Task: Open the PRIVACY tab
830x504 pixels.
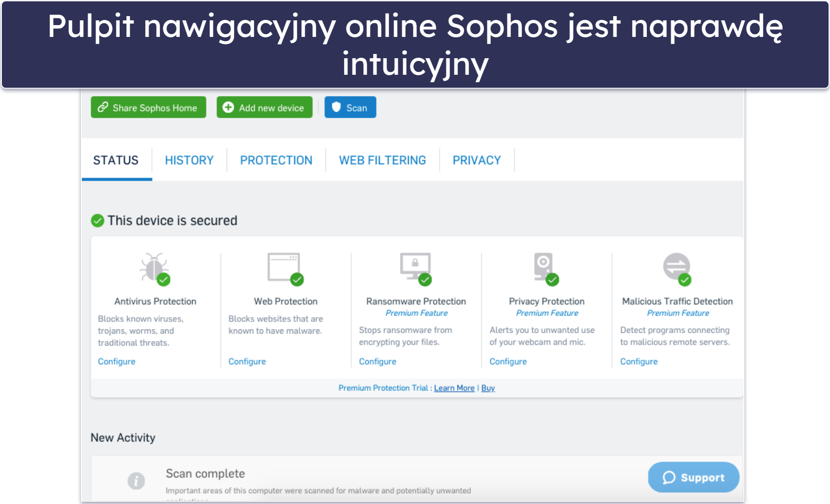Action: pyautogui.click(x=477, y=160)
